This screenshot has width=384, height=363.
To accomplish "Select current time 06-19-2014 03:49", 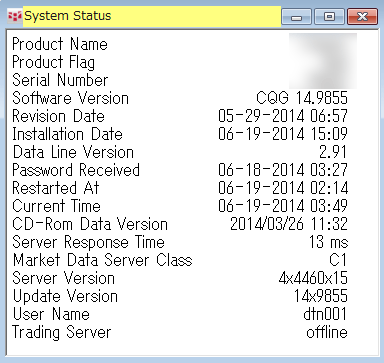I will pyautogui.click(x=283, y=206).
